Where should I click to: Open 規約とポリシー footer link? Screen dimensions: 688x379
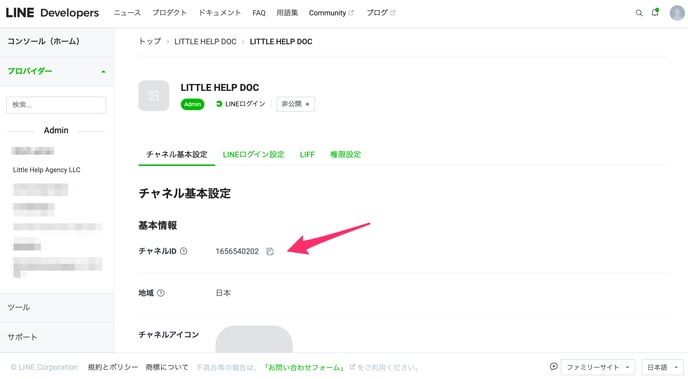113,367
